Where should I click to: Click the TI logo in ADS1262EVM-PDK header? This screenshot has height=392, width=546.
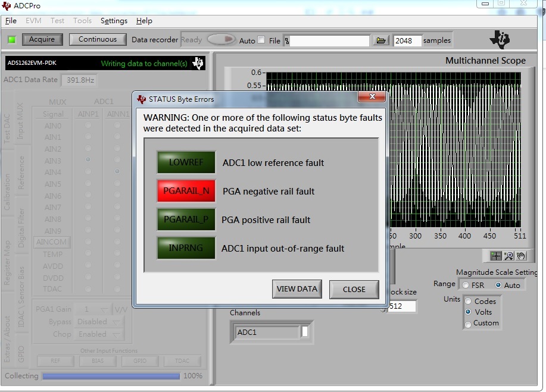pos(198,63)
